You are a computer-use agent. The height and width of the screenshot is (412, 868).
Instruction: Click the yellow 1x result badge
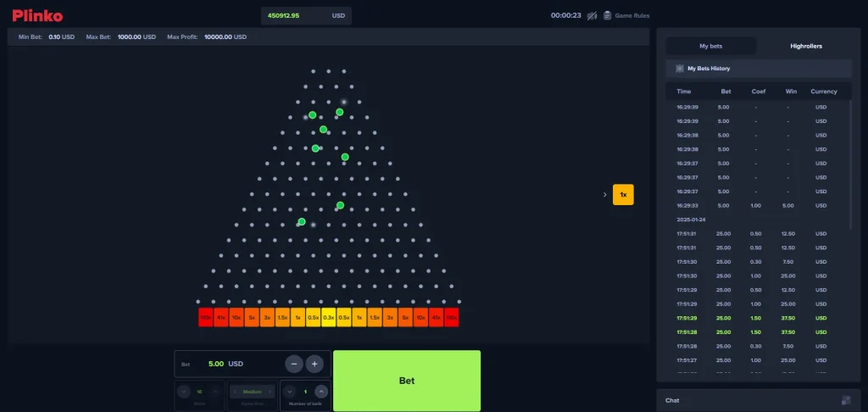(623, 194)
